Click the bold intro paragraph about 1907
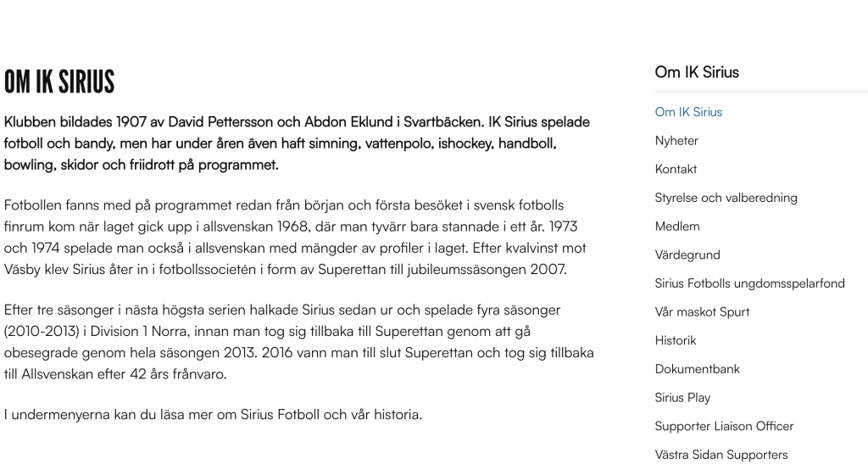The image size is (868, 470). tap(297, 143)
